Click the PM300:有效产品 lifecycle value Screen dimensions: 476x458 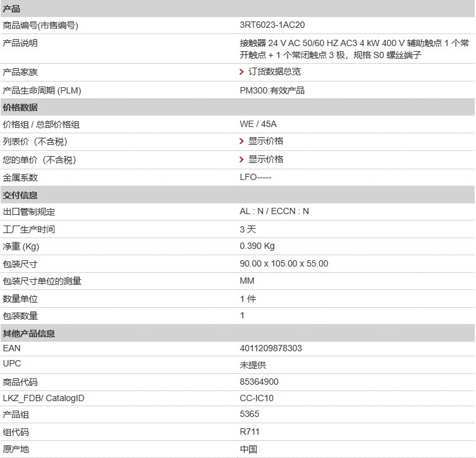point(272,90)
